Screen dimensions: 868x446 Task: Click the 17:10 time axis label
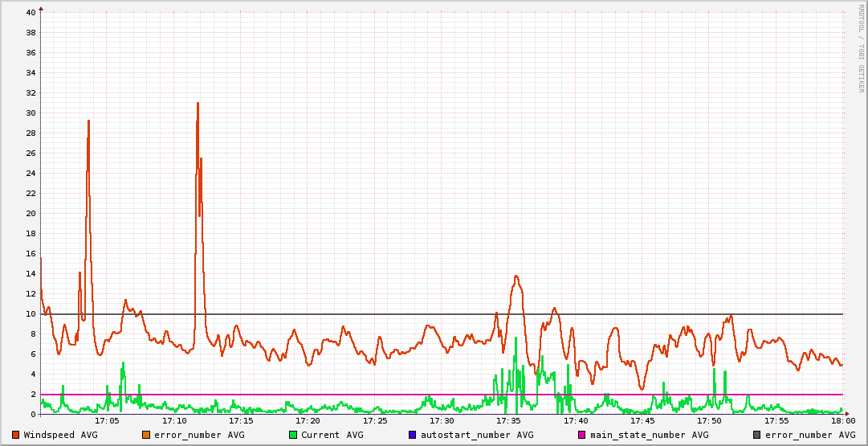click(173, 421)
